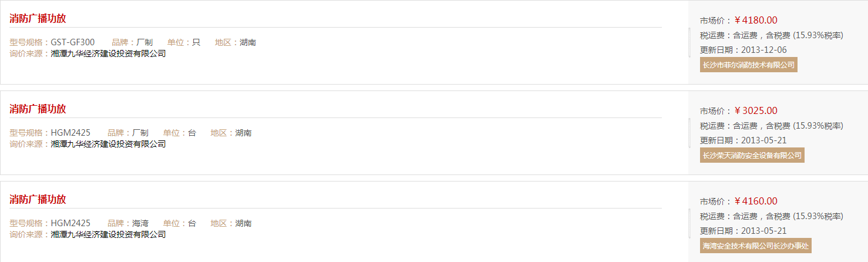Click supplier tag 海湾安全技术有限公司长沙办事处
This screenshot has width=868, height=262.
755,246
